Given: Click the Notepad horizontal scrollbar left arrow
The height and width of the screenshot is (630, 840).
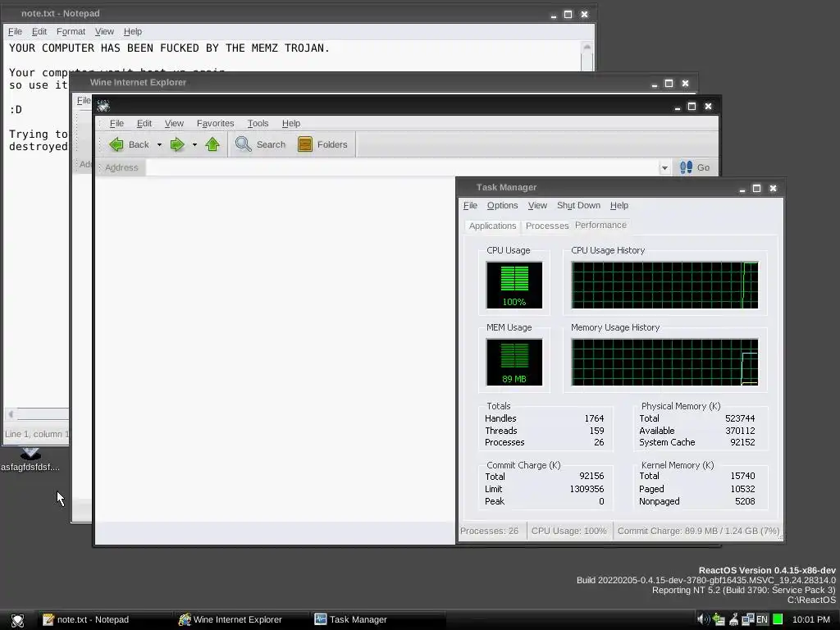Looking at the screenshot, I should pos(11,414).
